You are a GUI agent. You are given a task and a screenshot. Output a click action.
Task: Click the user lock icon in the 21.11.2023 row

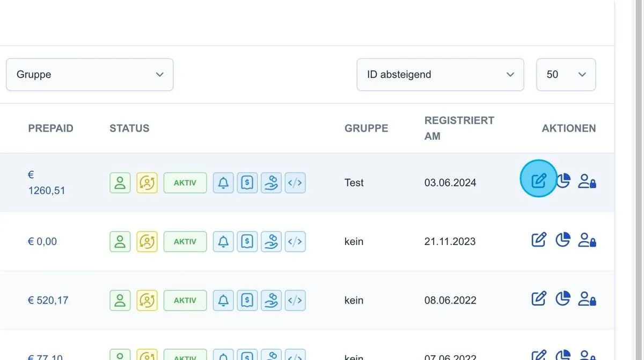point(587,240)
